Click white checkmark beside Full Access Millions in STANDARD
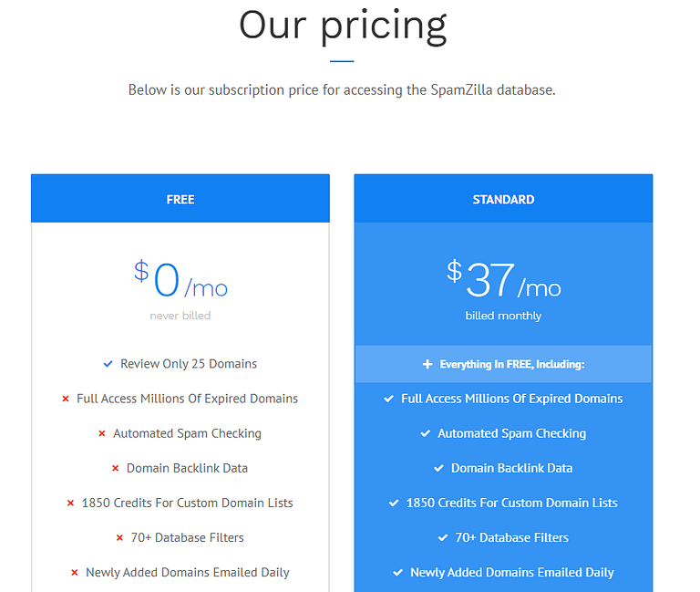Viewport: 700px width, 592px height. tap(389, 399)
